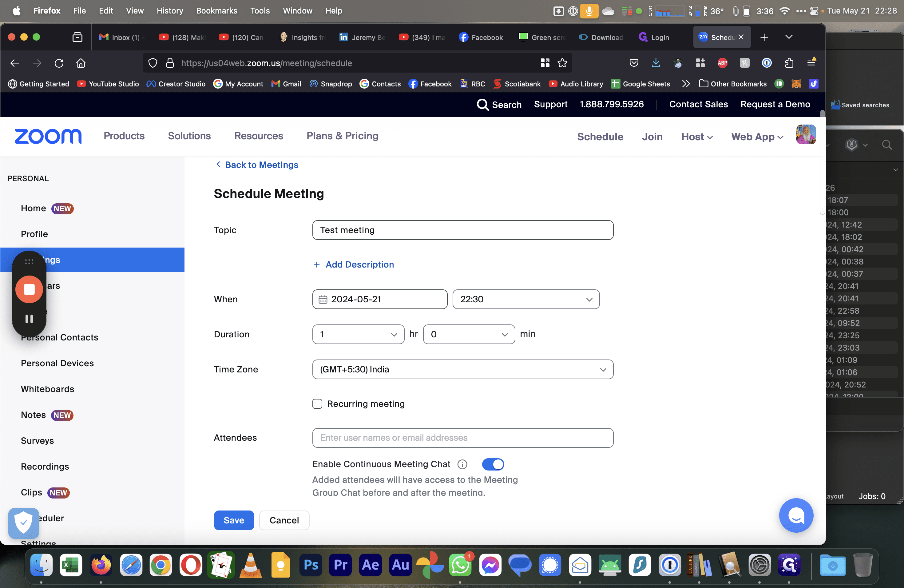Click the Zoom logo

point(48,136)
